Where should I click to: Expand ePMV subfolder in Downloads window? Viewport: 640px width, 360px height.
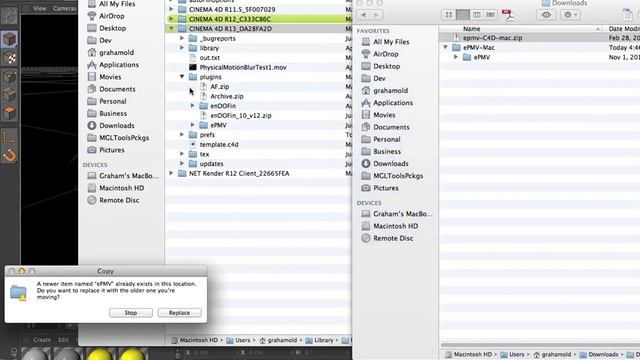tap(456, 57)
